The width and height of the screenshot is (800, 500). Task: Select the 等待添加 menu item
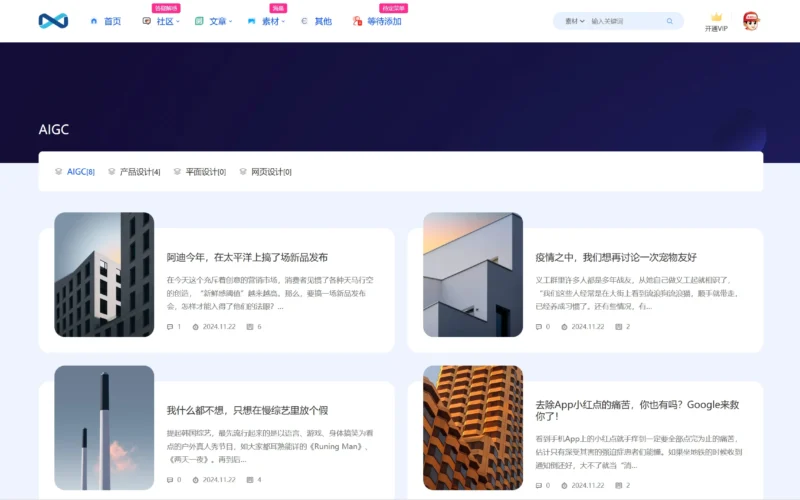383,21
